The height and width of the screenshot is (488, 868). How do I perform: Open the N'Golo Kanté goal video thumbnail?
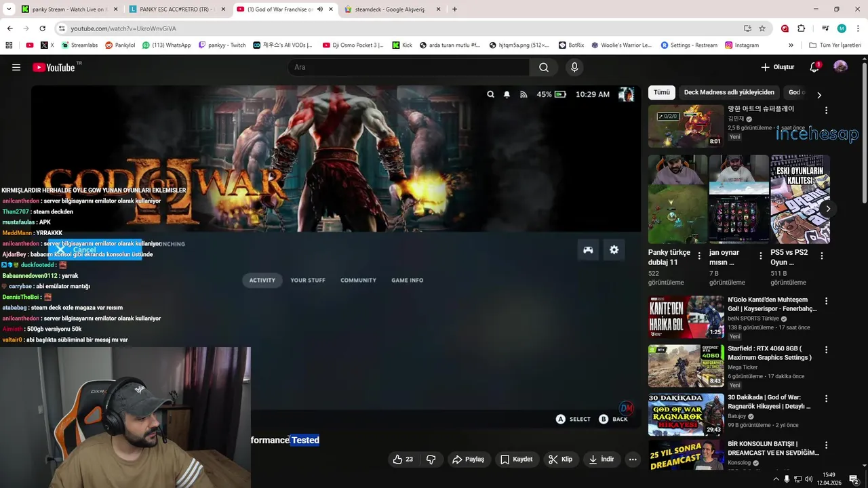point(686,317)
